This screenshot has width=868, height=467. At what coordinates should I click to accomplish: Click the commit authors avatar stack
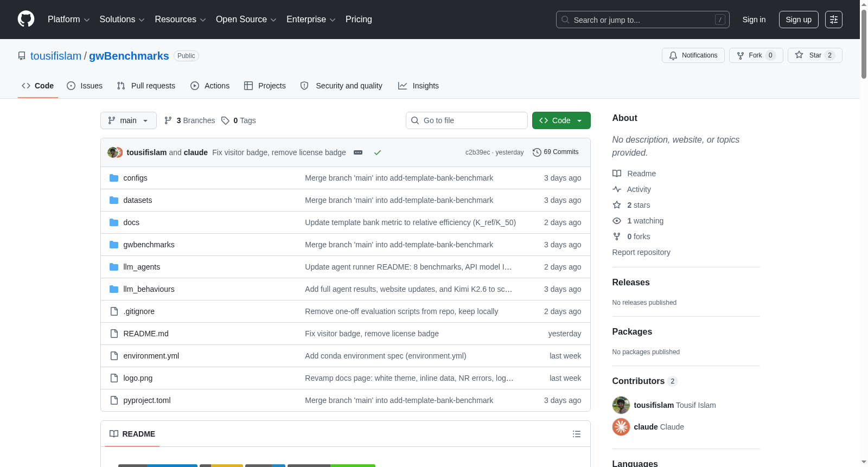point(115,152)
